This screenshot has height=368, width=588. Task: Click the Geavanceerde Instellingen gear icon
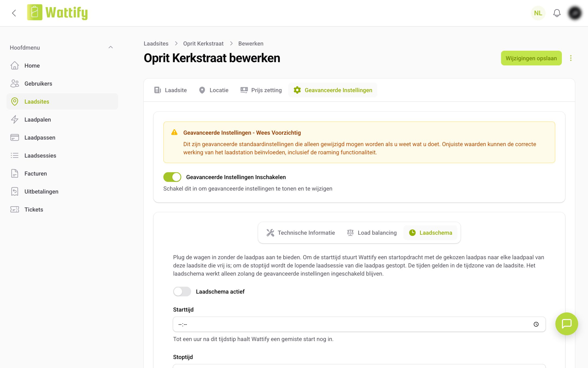point(297,90)
